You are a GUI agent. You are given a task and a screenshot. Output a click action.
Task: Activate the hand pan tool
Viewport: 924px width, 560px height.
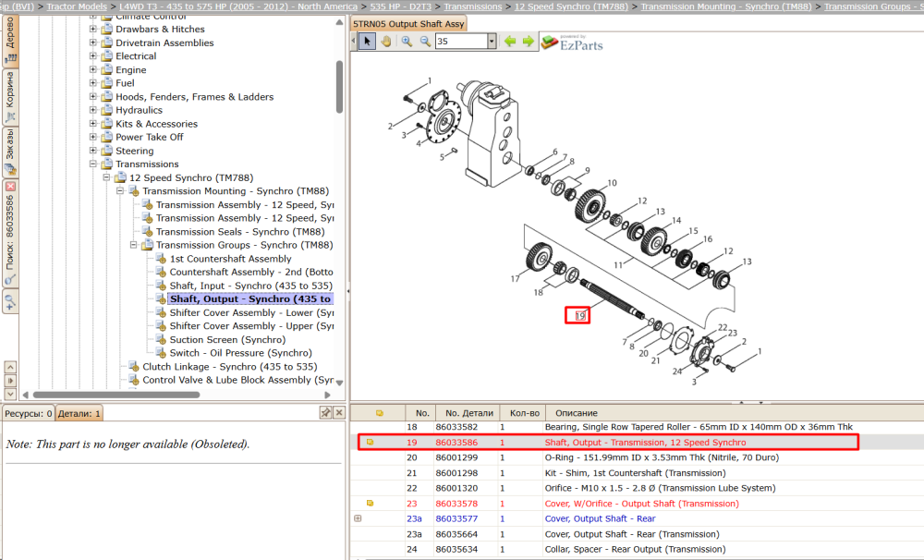[x=386, y=42]
